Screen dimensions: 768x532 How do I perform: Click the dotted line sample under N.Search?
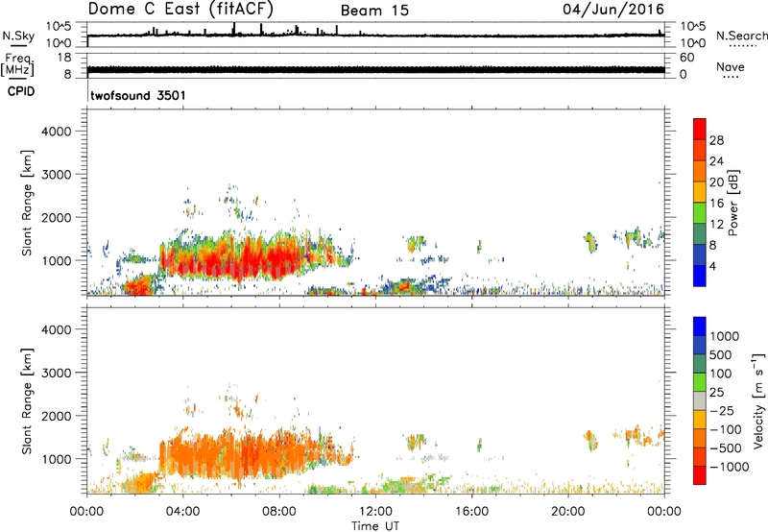742,45
